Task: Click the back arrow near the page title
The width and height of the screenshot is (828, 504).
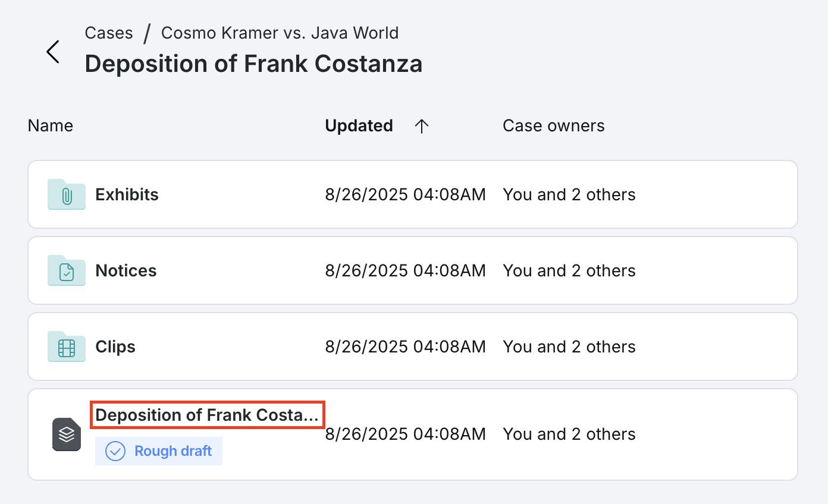Action: [53, 51]
